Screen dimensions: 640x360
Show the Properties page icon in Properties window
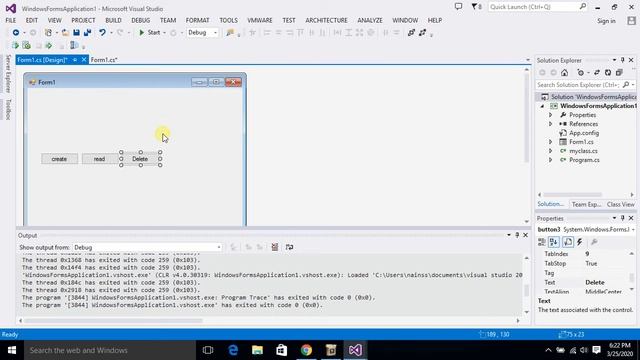(x=568, y=242)
